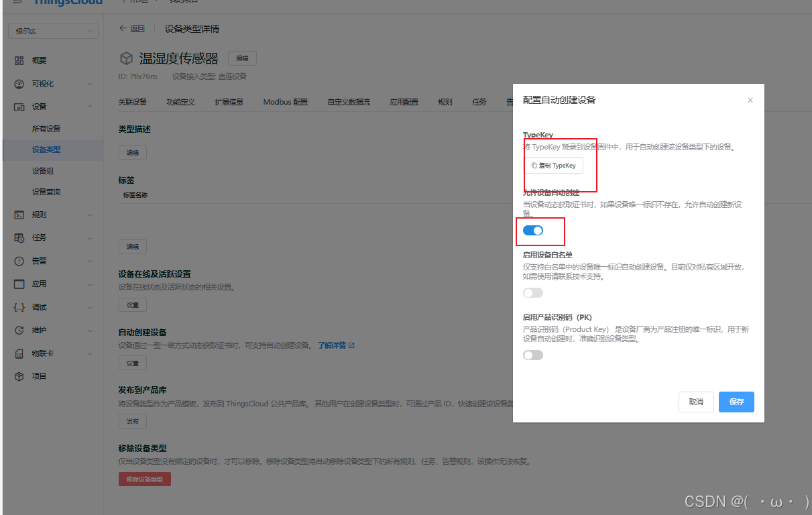Select 设备类型 in the sidebar
Image resolution: width=812 pixels, height=515 pixels.
click(x=46, y=150)
